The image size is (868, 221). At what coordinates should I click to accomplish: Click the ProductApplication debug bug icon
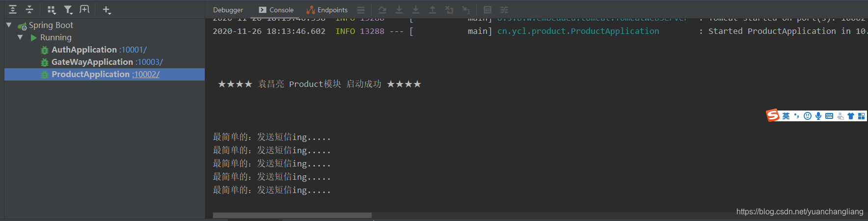[45, 75]
